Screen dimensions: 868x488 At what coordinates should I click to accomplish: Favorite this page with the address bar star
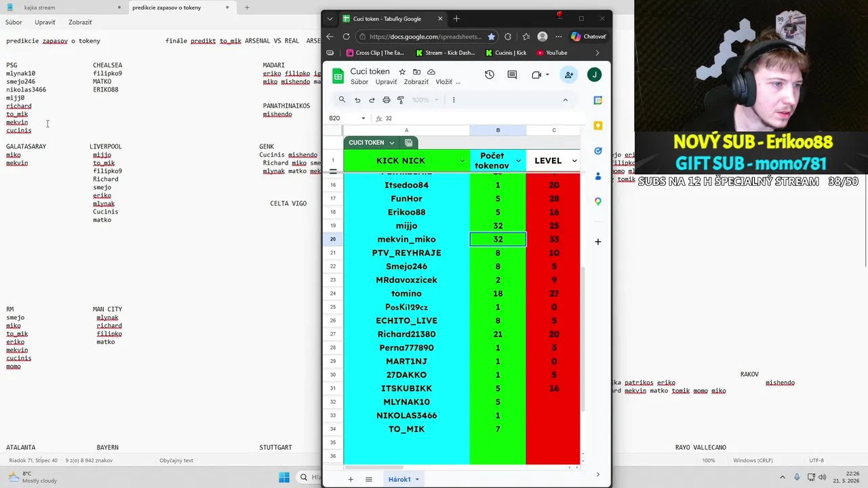[491, 37]
